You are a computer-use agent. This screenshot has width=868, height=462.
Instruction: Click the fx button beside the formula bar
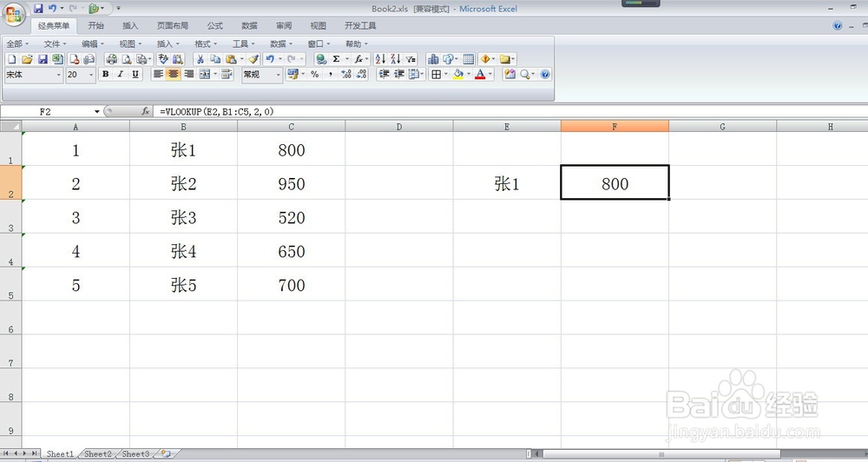146,111
